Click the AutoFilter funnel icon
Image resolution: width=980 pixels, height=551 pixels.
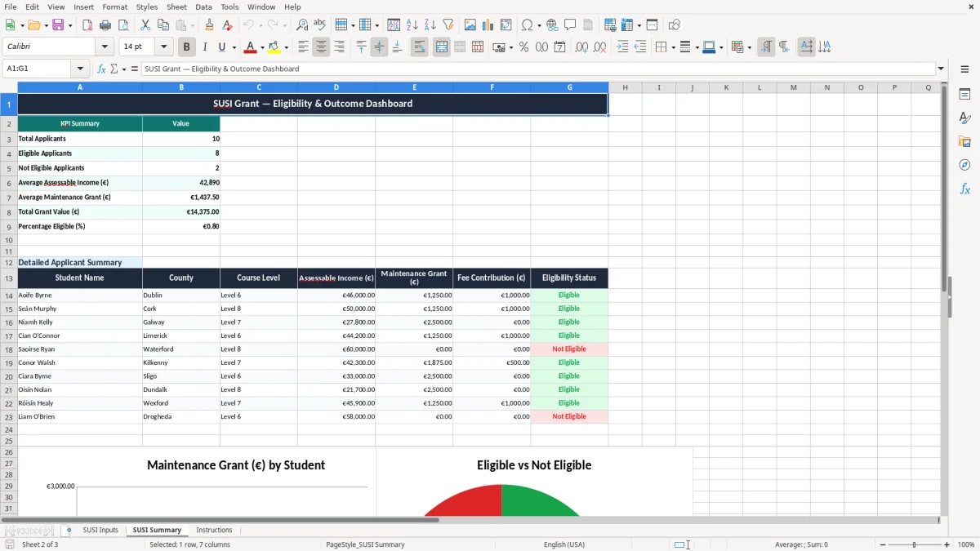pyautogui.click(x=448, y=25)
